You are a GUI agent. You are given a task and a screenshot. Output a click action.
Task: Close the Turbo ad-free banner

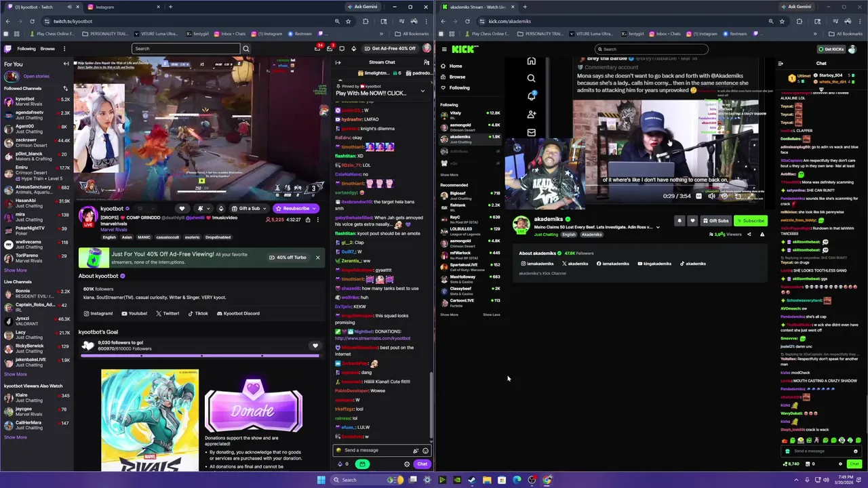click(x=317, y=258)
